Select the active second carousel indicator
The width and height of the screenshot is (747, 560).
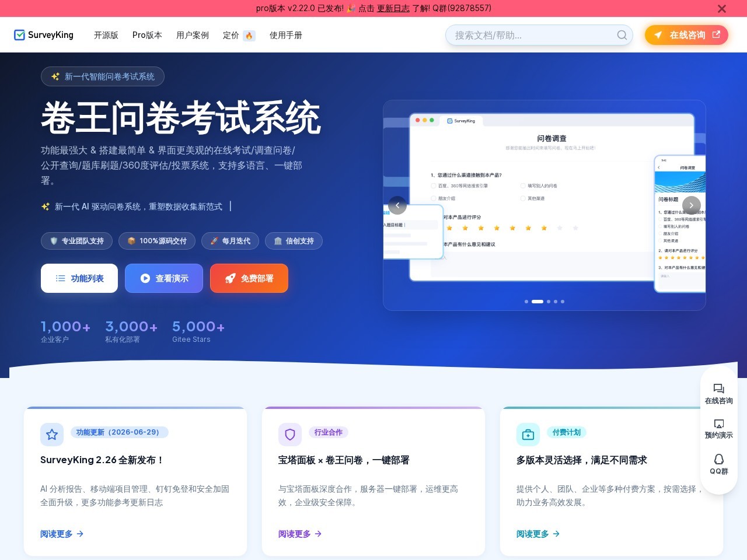point(537,302)
